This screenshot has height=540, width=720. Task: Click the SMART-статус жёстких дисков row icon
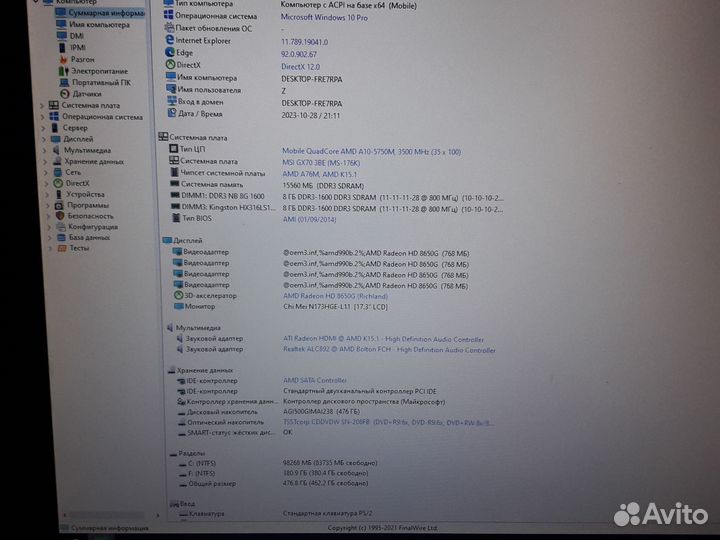182,433
